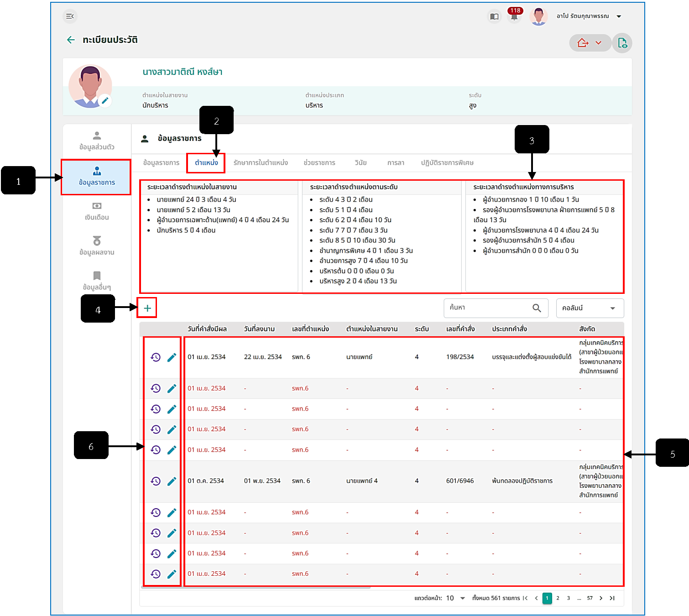Screen dimensions: 689x616
Task: Edit the first row with pencil icon
Action: click(172, 357)
